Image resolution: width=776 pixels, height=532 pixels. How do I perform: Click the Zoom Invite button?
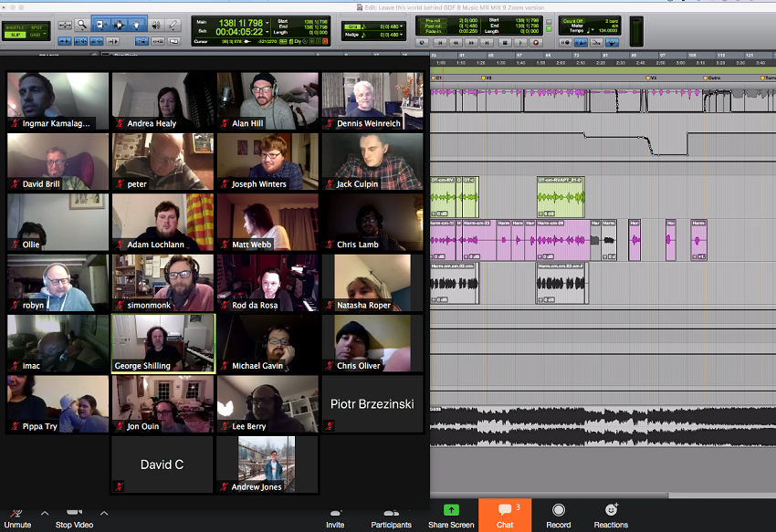click(335, 518)
